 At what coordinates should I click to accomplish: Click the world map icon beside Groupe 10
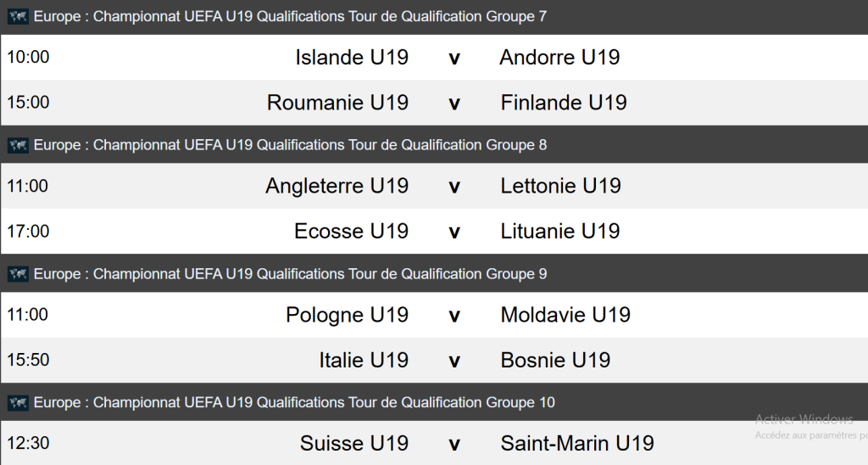(x=18, y=402)
